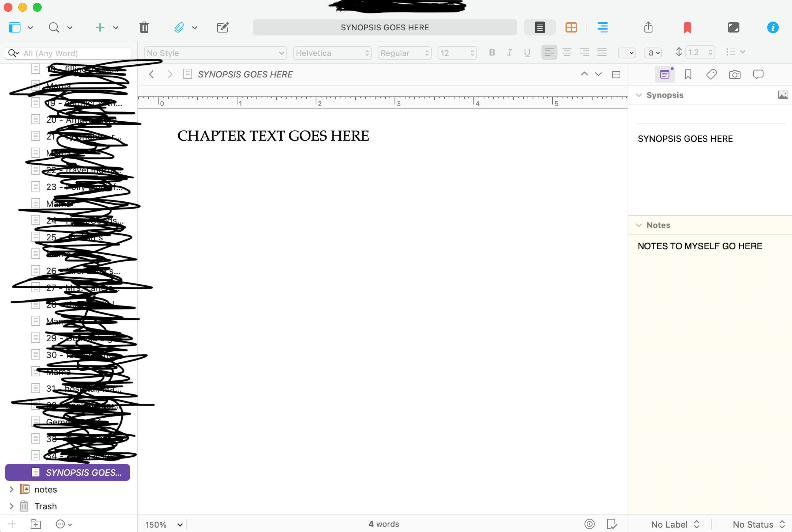The image size is (792, 532).
Task: Open the highlight color 'a' dropdown
Action: coord(653,53)
